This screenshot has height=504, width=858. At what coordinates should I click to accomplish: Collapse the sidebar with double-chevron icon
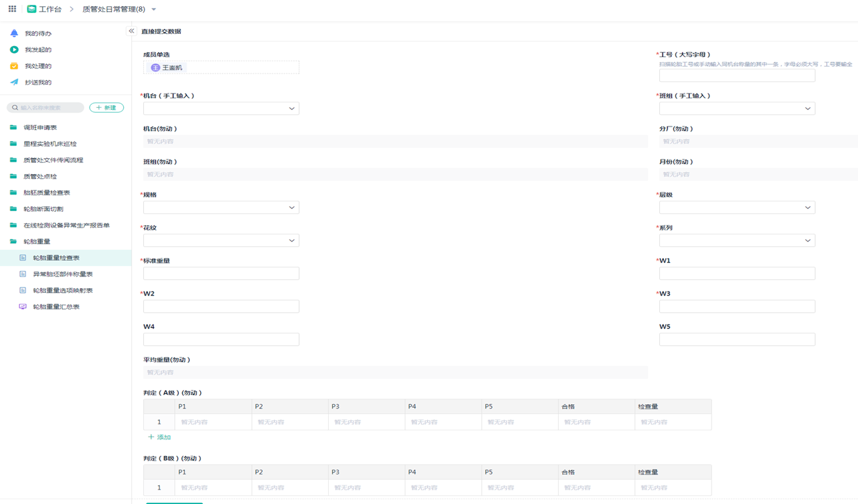tap(131, 31)
